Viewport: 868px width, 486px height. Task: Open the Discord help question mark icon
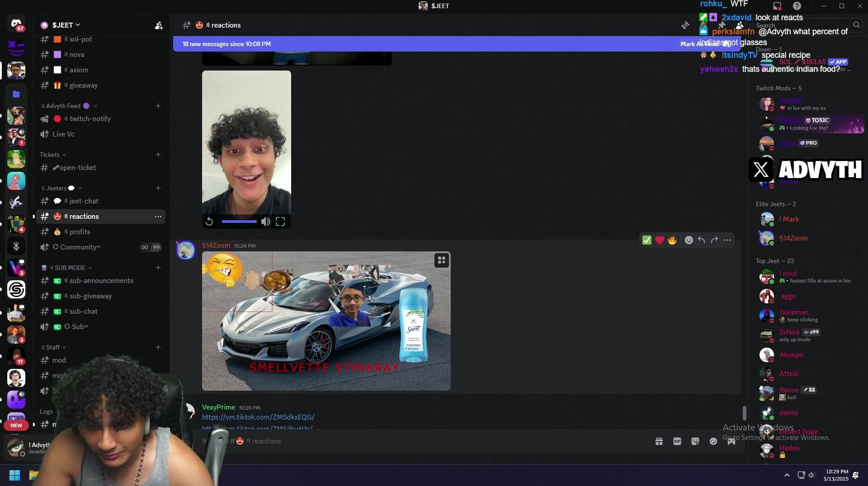click(797, 6)
